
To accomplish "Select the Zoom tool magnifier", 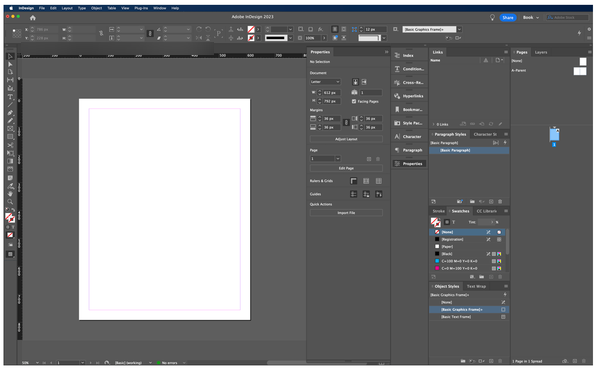I will pyautogui.click(x=10, y=202).
